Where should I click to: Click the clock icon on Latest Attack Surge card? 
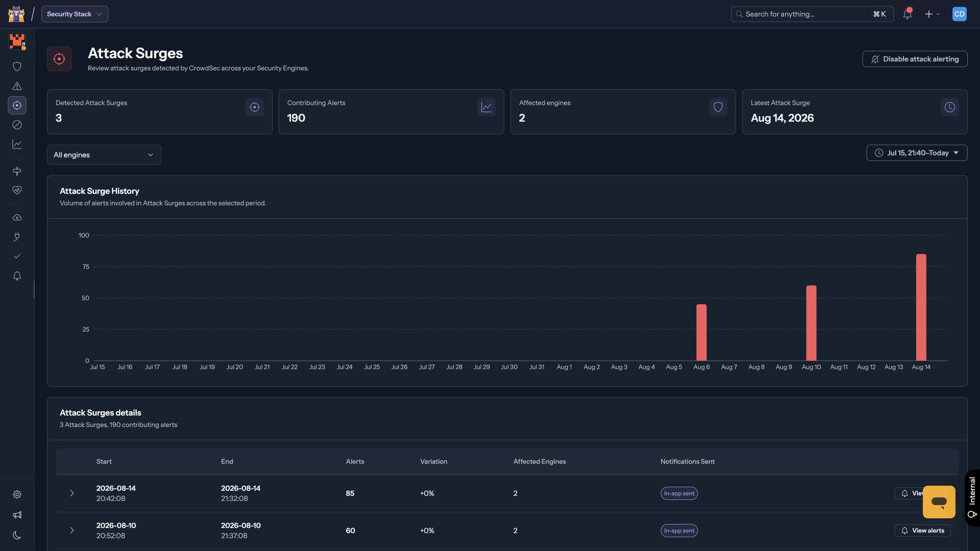[949, 107]
